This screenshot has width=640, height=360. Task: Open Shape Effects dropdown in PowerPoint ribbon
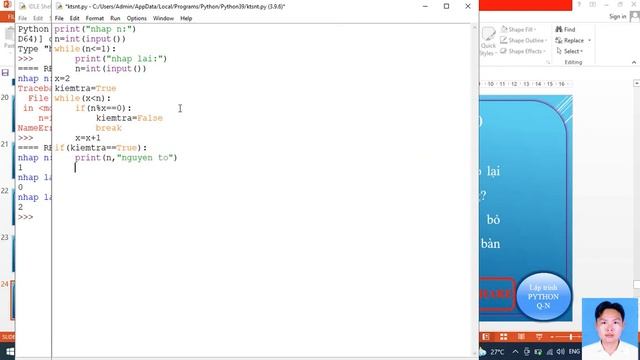pyautogui.click(x=523, y=51)
